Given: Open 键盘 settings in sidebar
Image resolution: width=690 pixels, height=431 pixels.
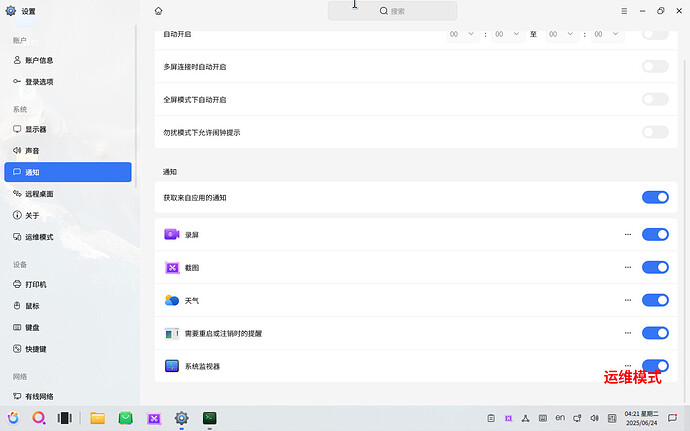Looking at the screenshot, I should click(68, 328).
